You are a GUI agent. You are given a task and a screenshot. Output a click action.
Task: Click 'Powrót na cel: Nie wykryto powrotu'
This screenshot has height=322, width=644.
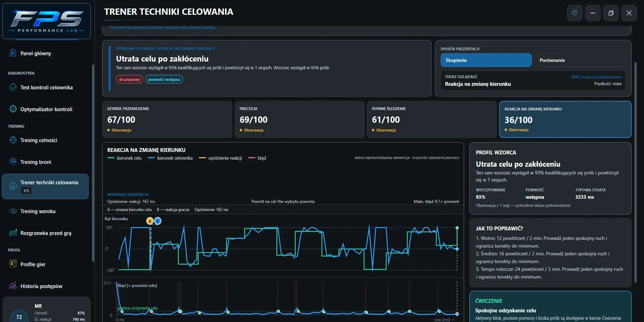[283, 202]
